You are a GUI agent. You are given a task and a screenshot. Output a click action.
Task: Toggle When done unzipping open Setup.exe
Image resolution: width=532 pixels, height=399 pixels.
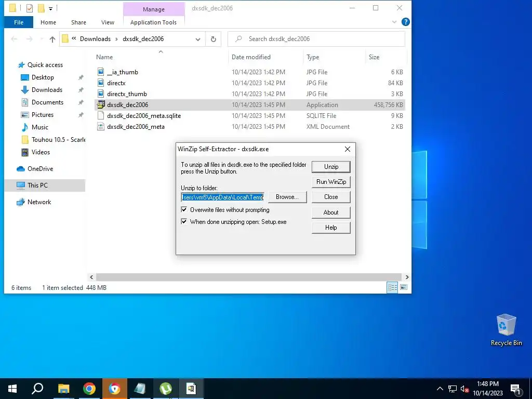pos(184,221)
